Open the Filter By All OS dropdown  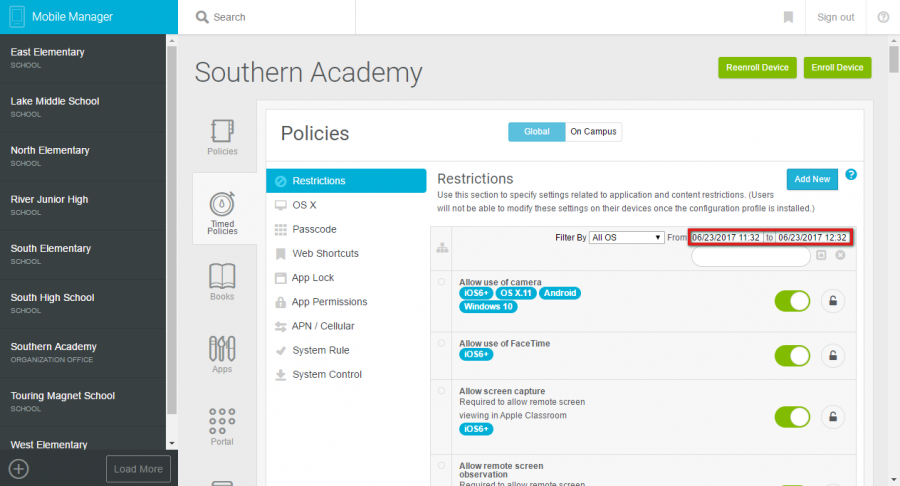(x=626, y=237)
